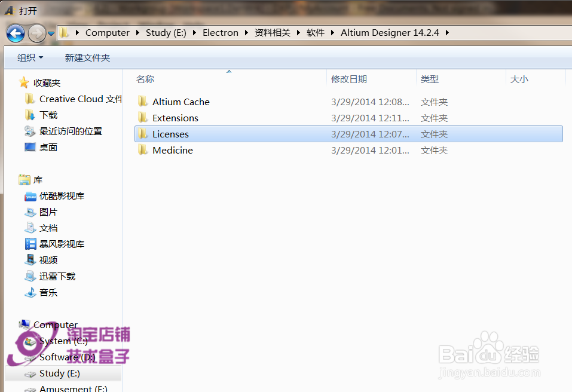Image resolution: width=572 pixels, height=392 pixels.
Task: Click the Altium Cache folder name
Action: click(181, 102)
